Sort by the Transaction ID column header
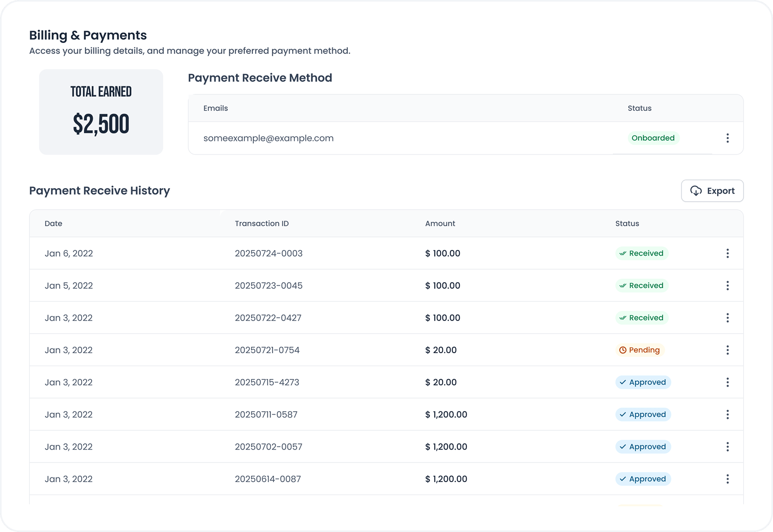The width and height of the screenshot is (773, 532). (x=261, y=223)
